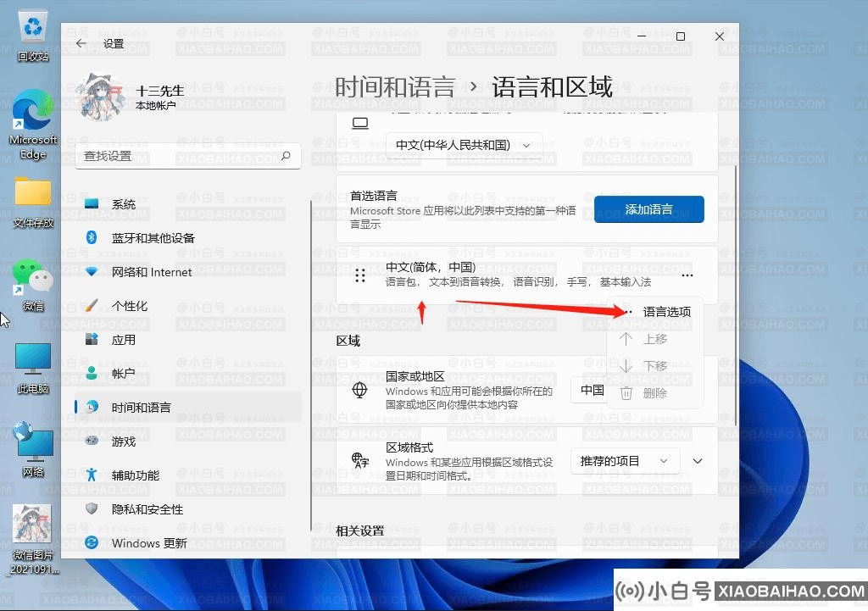868x611 pixels.
Task: Click the Bluetooth icon in sidebar
Action: 92,237
